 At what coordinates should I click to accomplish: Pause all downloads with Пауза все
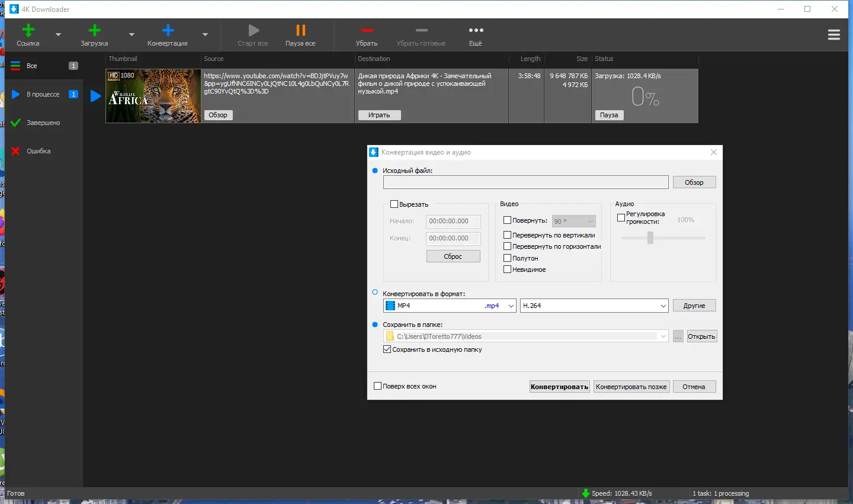tap(300, 35)
